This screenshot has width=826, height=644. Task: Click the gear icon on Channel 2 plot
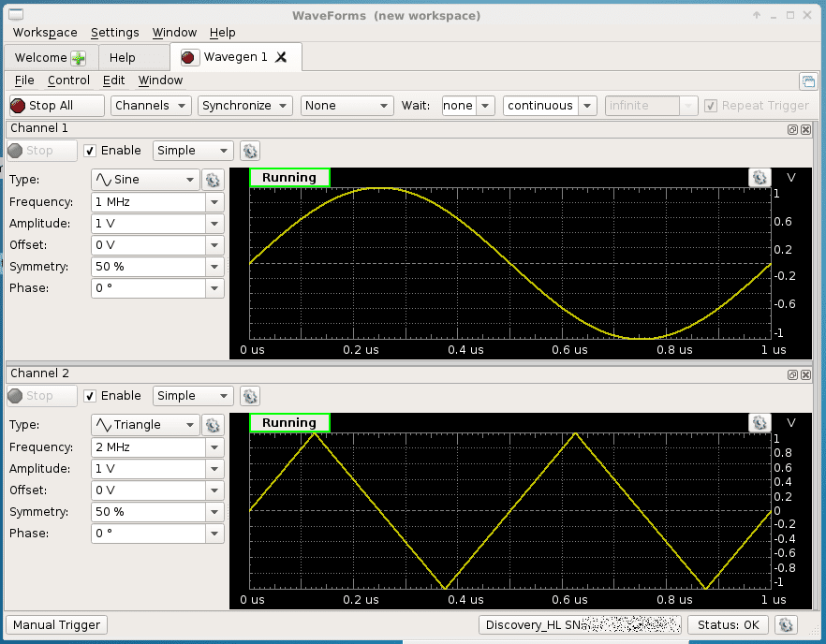759,423
